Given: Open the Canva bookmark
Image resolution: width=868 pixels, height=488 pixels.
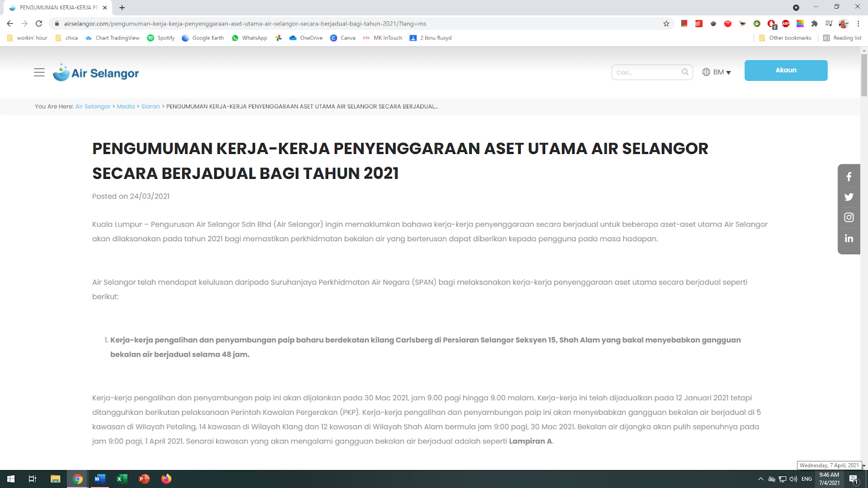Looking at the screenshot, I should click(x=343, y=38).
